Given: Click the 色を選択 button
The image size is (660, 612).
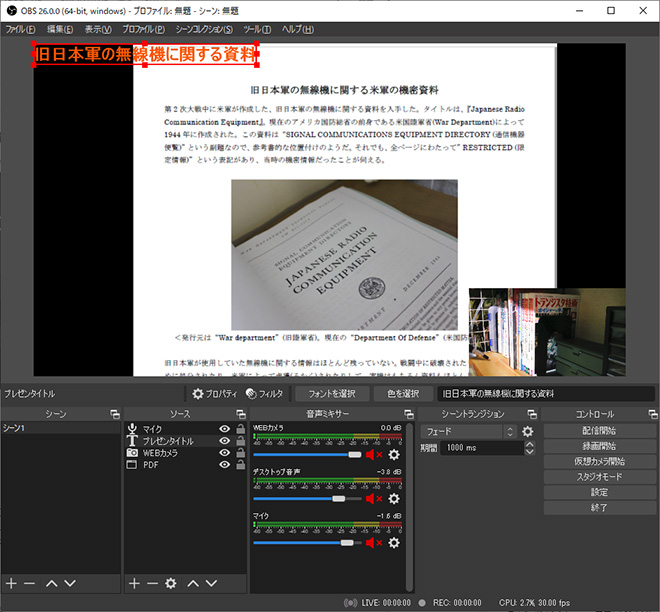Looking at the screenshot, I should tap(403, 394).
